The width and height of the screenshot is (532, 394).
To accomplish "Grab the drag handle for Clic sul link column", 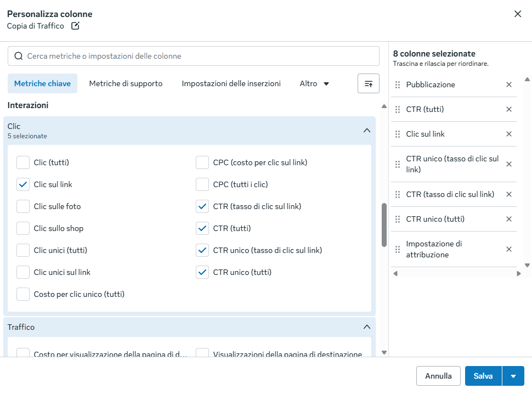I will 398,134.
